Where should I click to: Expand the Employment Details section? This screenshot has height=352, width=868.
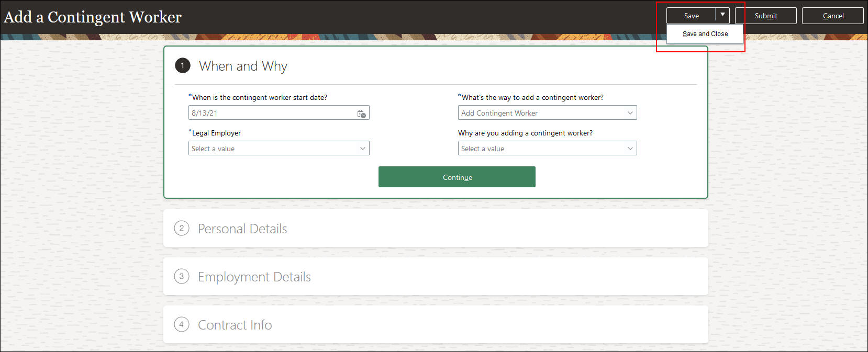pos(254,277)
